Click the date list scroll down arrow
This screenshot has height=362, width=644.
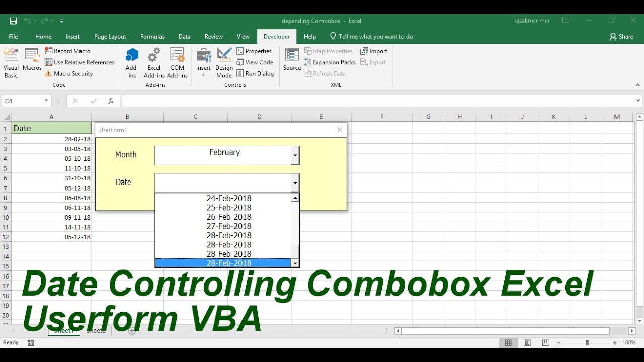tap(295, 263)
